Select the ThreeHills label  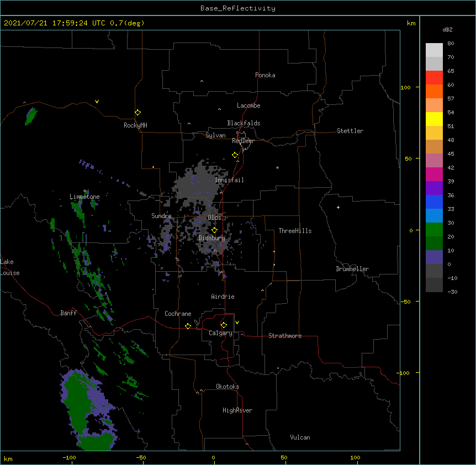tap(295, 231)
